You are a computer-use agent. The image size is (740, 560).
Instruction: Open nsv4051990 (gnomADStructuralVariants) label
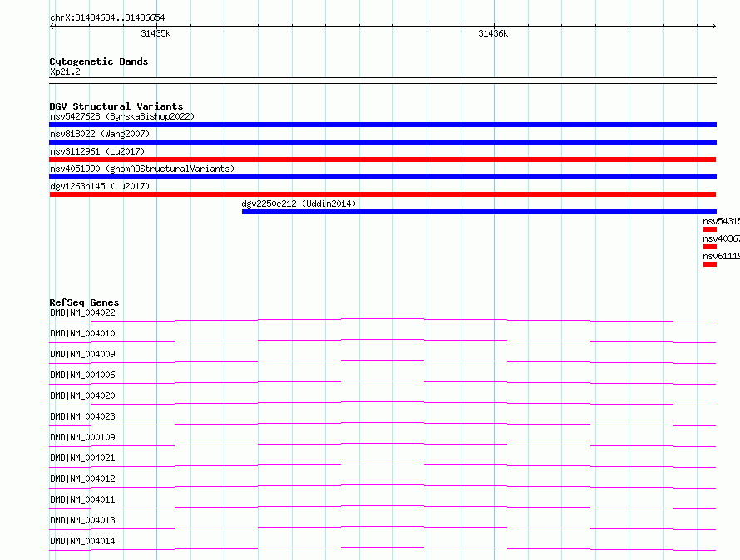[142, 169]
